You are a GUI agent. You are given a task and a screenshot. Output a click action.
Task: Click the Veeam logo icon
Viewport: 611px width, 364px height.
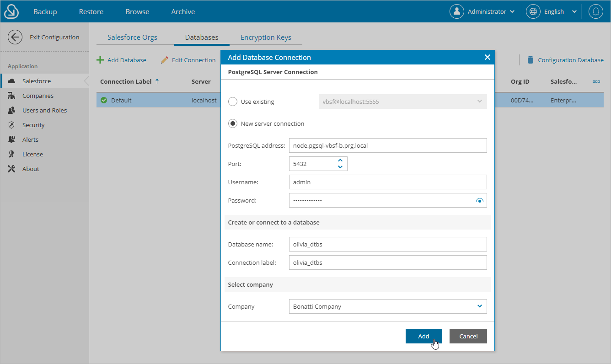(11, 11)
